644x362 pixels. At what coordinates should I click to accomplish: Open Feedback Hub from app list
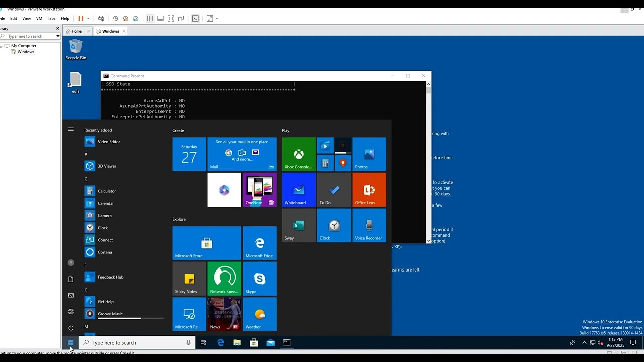[124, 277]
